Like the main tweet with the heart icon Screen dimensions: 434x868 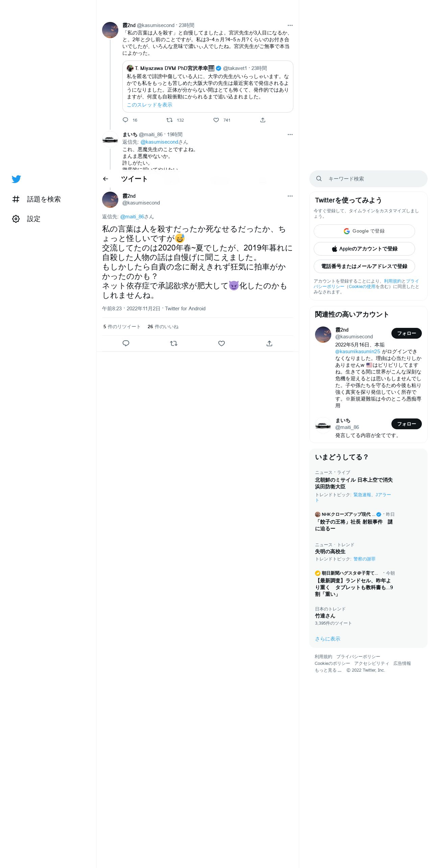click(221, 343)
